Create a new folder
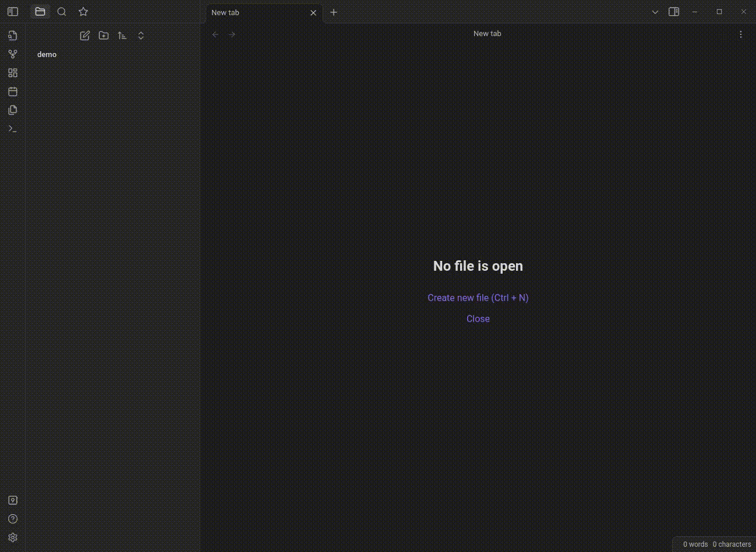 coord(104,36)
